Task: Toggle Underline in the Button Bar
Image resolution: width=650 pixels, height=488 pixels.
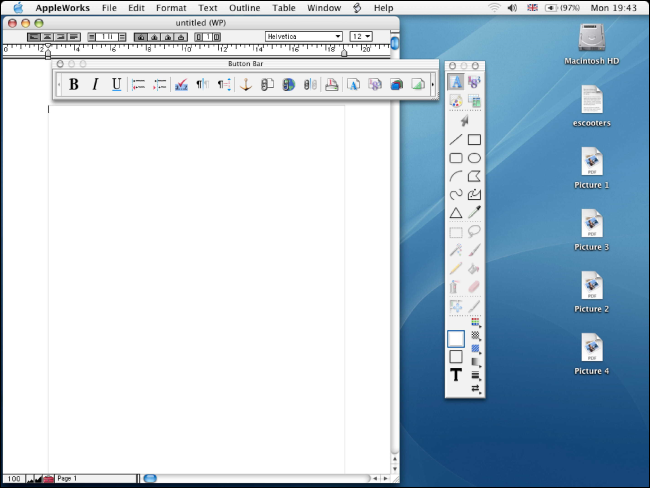Action: click(116, 85)
